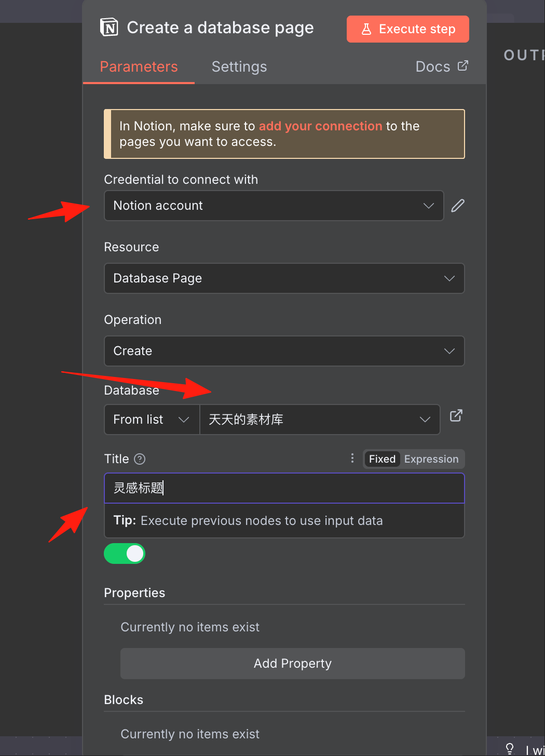Viewport: 545px width, 756px height.
Task: Click into the Title input field
Action: click(284, 488)
